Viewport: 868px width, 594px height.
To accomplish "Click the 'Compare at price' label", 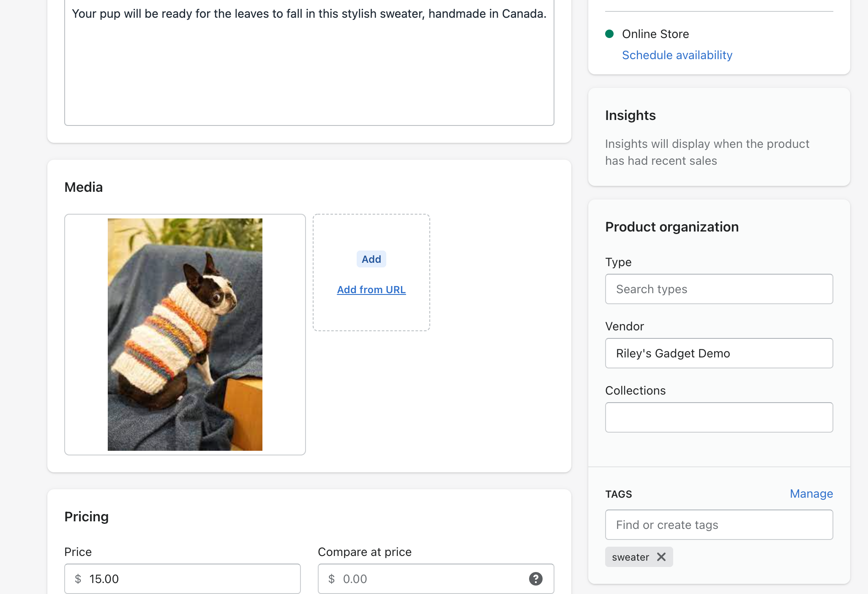I will pos(365,552).
